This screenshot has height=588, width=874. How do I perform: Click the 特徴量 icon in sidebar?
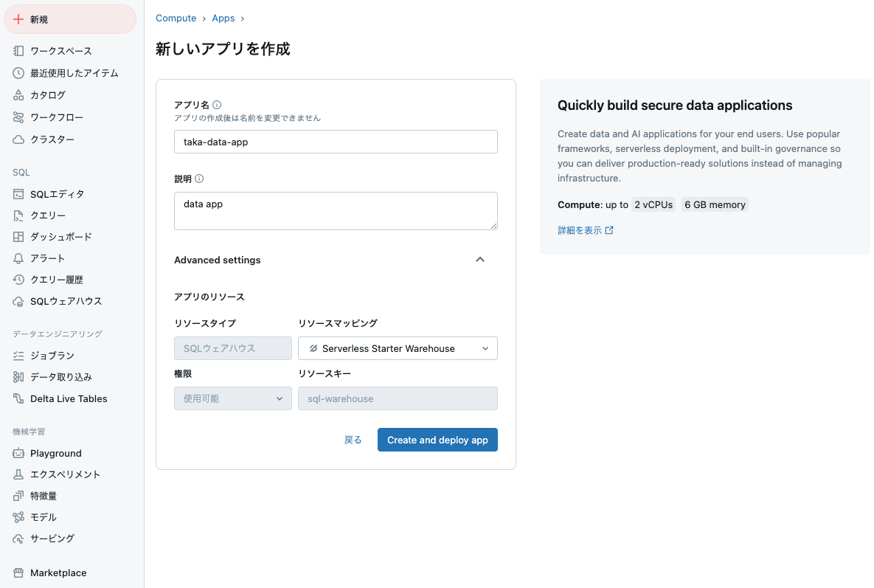[x=18, y=496]
